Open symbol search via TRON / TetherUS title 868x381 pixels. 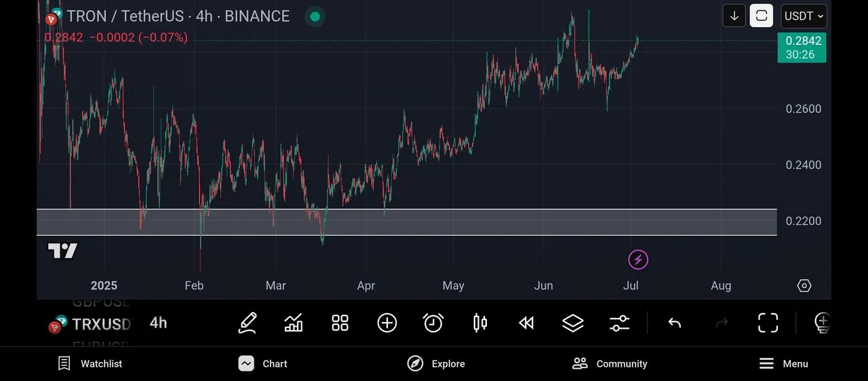click(x=178, y=16)
